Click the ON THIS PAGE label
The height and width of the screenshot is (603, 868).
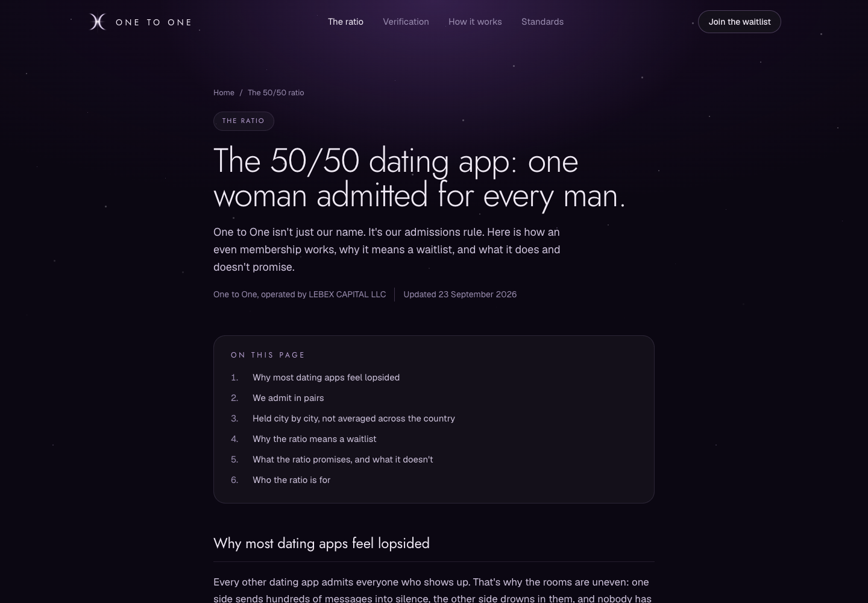(x=268, y=355)
